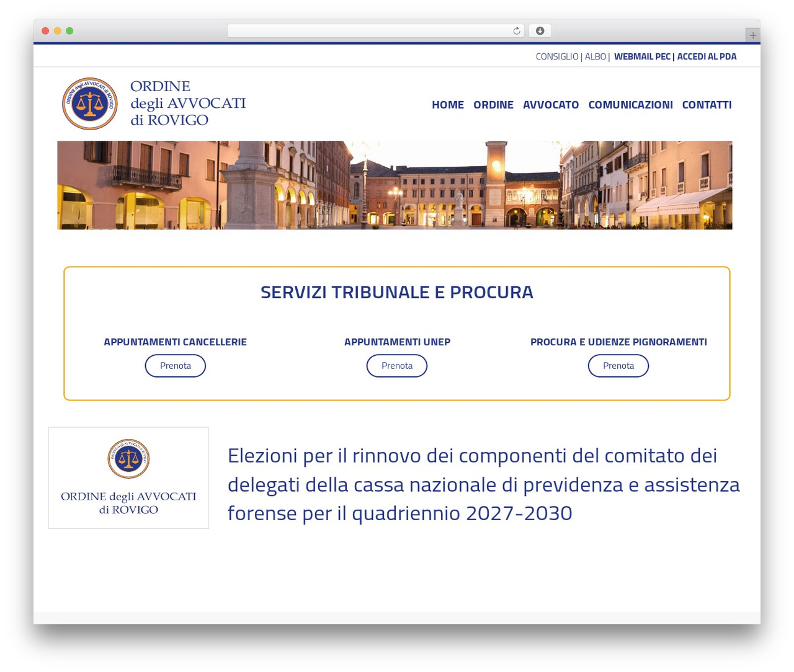Add a new browser tab
Viewport: 794px width, 672px height.
pyautogui.click(x=752, y=35)
